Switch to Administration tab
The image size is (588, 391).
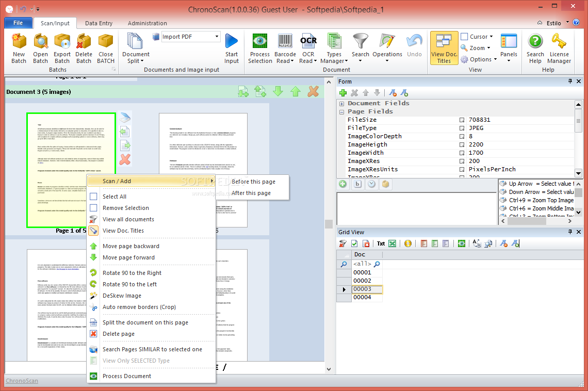[x=148, y=23]
